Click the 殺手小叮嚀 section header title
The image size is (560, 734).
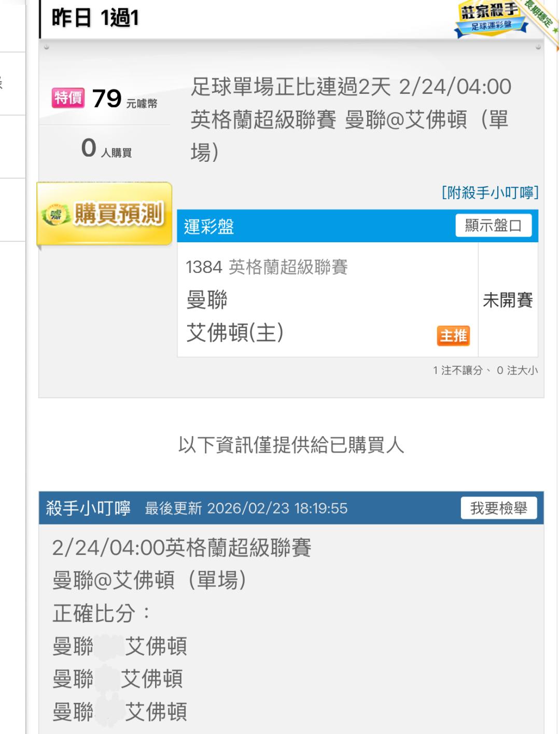point(88,508)
